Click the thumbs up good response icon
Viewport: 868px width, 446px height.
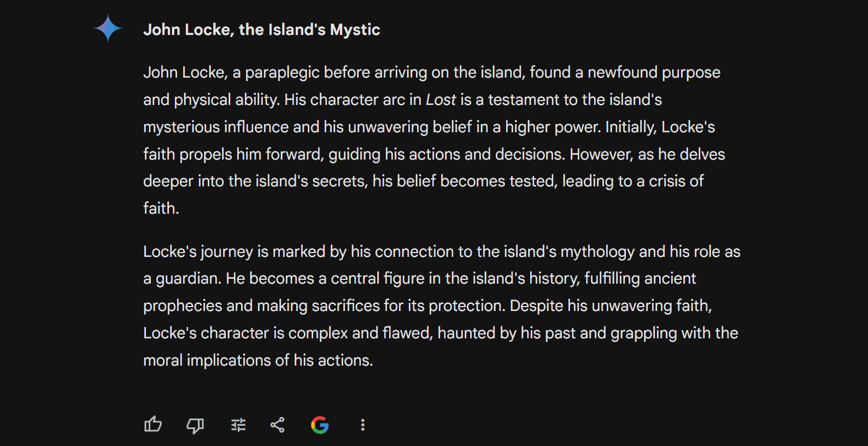[x=153, y=425]
